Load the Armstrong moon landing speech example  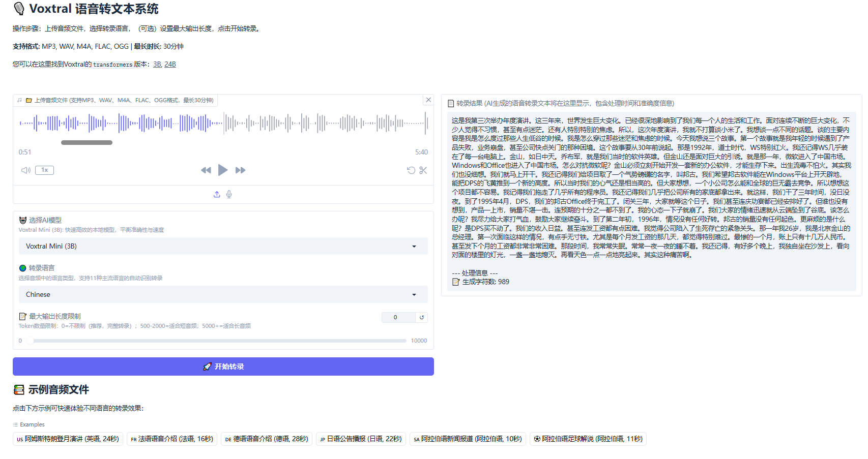point(68,439)
